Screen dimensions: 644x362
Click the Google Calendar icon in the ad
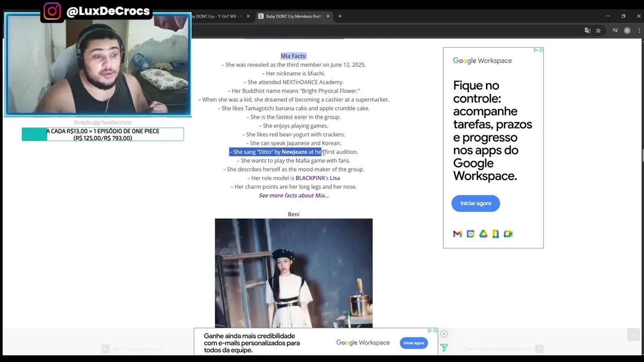click(x=470, y=234)
